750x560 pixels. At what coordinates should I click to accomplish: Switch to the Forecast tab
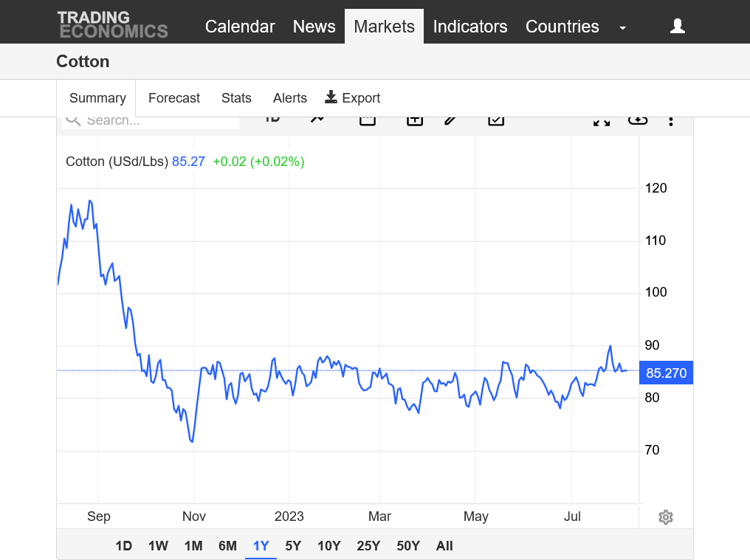click(x=174, y=98)
